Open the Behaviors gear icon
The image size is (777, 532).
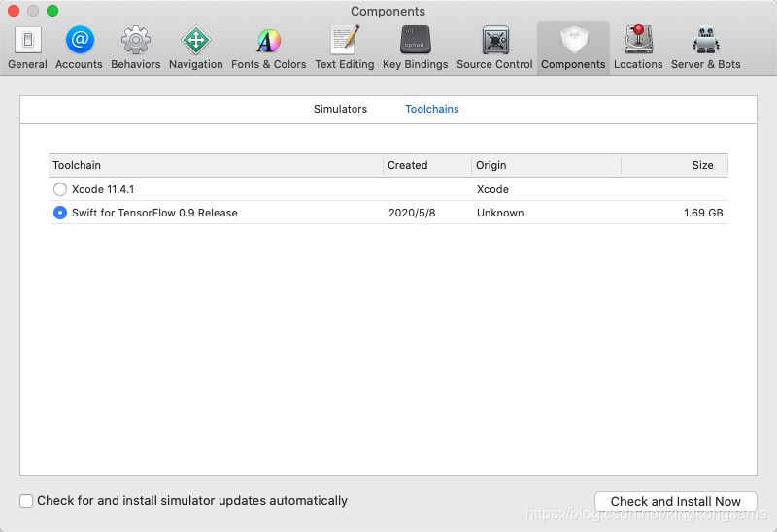coord(135,40)
